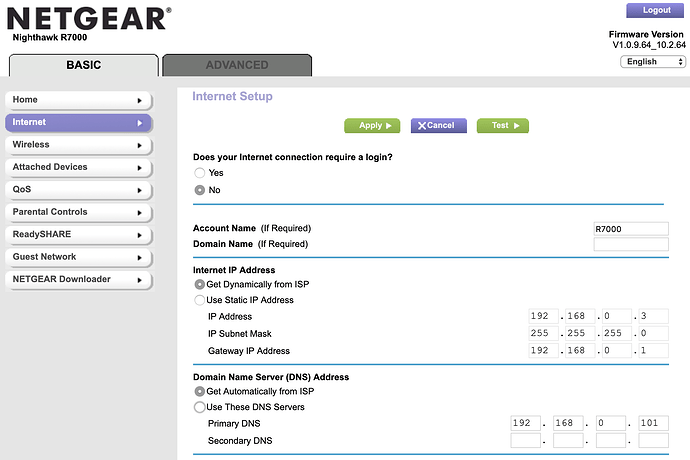This screenshot has height=460, width=690.
Task: Switch to the BASIC tab
Action: [x=83, y=65]
